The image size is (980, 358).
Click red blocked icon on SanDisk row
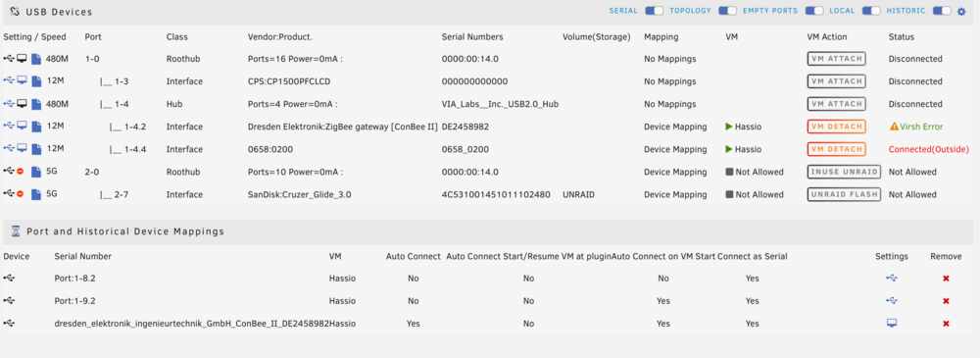click(21, 194)
